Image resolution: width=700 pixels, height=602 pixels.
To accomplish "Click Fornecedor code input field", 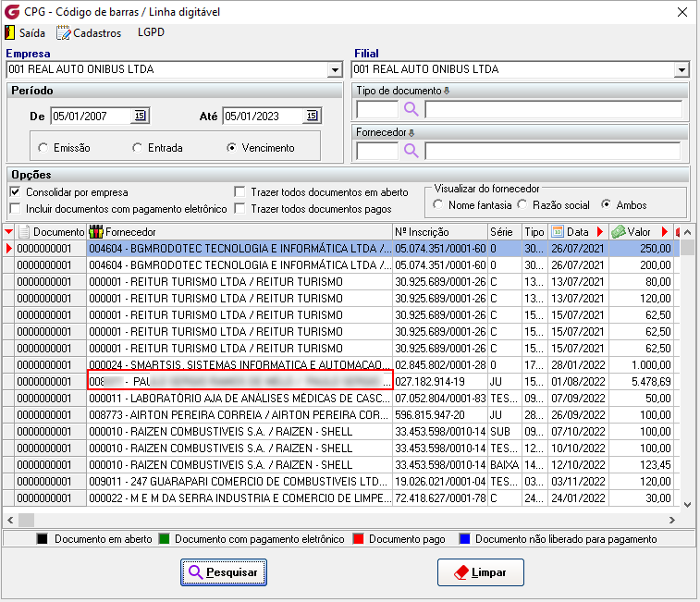I will coord(377,151).
